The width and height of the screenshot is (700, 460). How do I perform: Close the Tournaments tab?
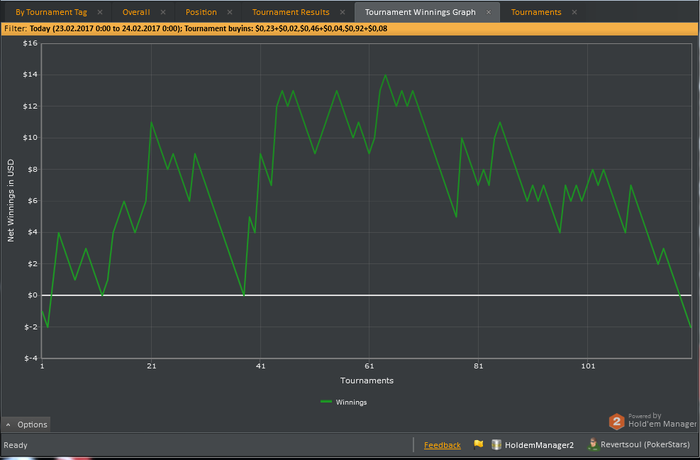pyautogui.click(x=574, y=12)
